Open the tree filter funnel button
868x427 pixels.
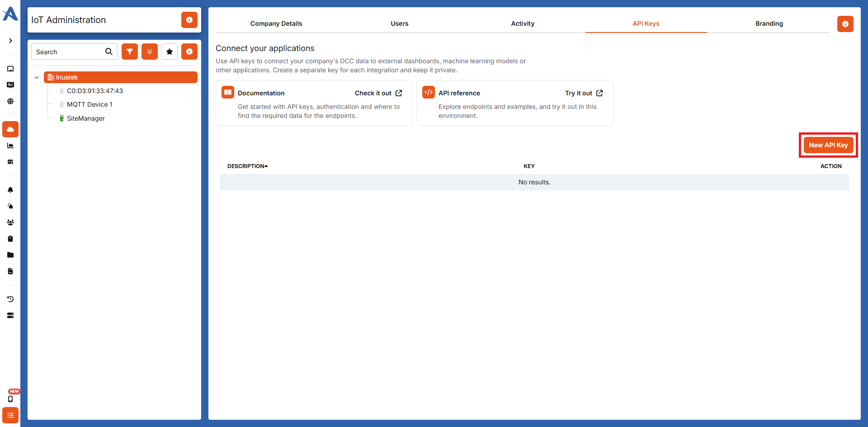coord(130,52)
